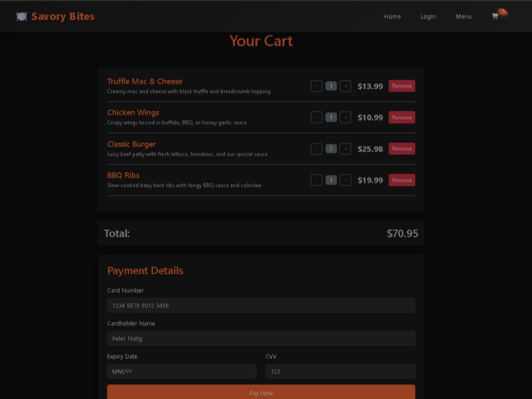
Task: Go to Home page
Action: coord(392,16)
